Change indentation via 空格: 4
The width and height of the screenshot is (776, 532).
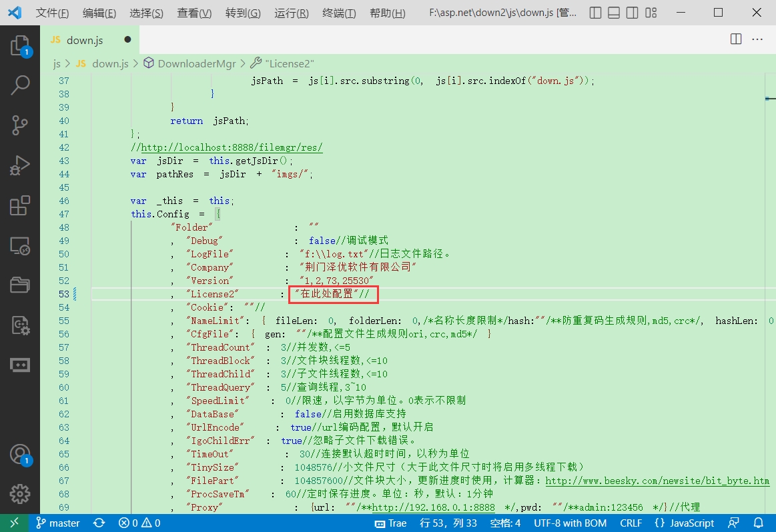[505, 523]
